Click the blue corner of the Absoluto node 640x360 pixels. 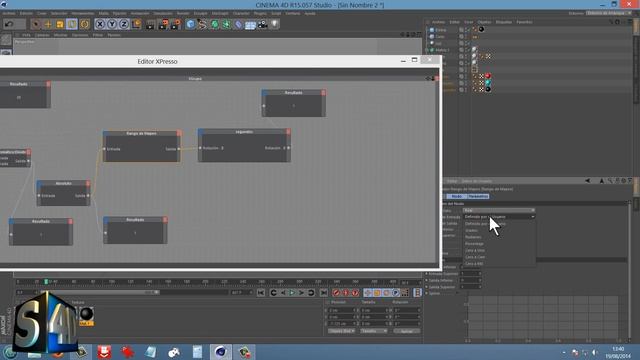pos(39,184)
